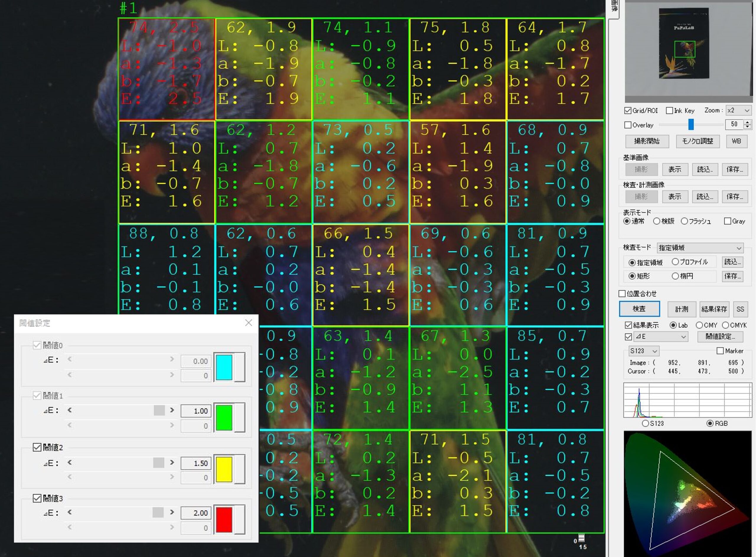Image resolution: width=756 pixels, height=557 pixels.
Task: Click 表示 under 検査・計測画像
Action: tap(675, 197)
